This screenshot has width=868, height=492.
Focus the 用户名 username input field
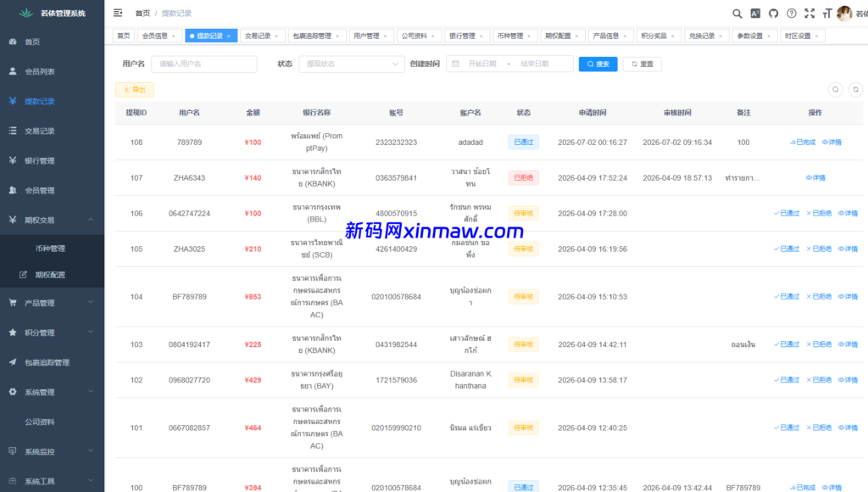coord(203,64)
